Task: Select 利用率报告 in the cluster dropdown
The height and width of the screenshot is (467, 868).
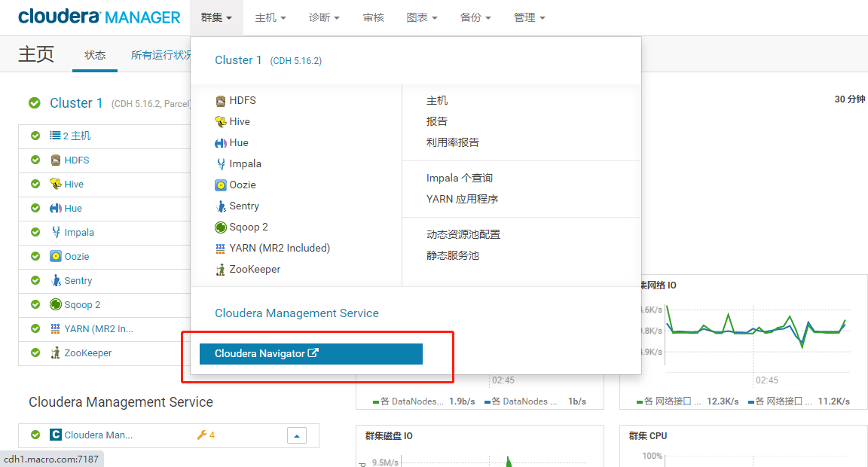Action: pos(452,143)
